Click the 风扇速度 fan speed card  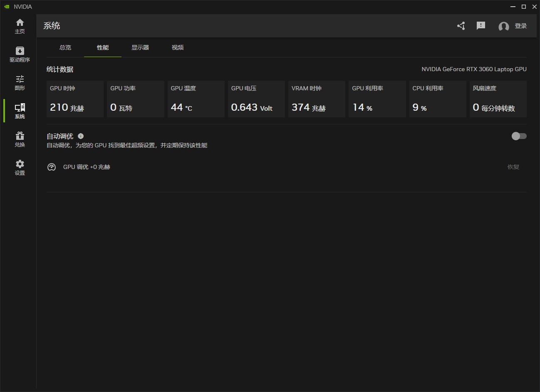click(x=498, y=99)
